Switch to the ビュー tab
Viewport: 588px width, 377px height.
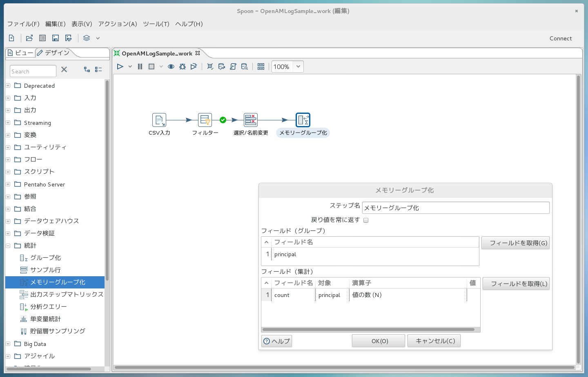tap(20, 53)
